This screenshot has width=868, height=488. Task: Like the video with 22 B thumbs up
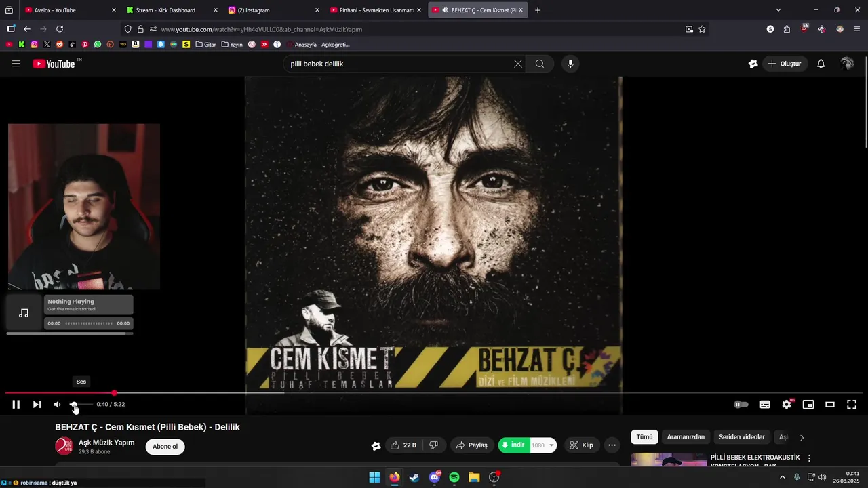coord(403,445)
